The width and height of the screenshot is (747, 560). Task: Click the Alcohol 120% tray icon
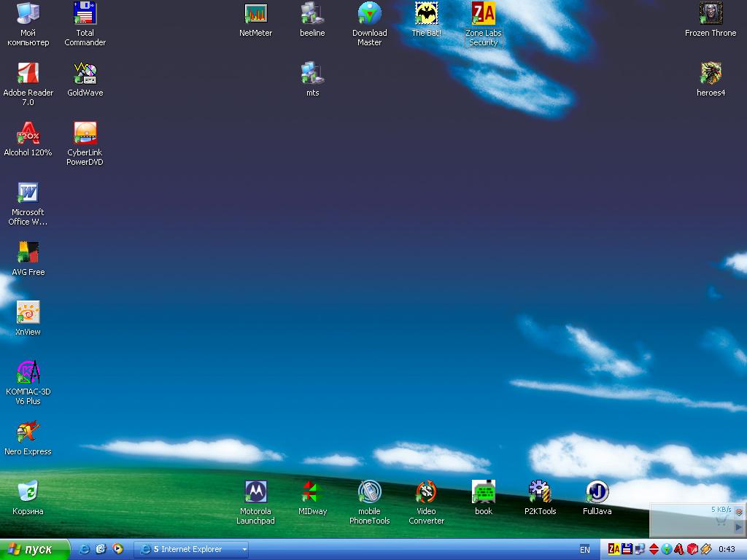click(x=679, y=549)
